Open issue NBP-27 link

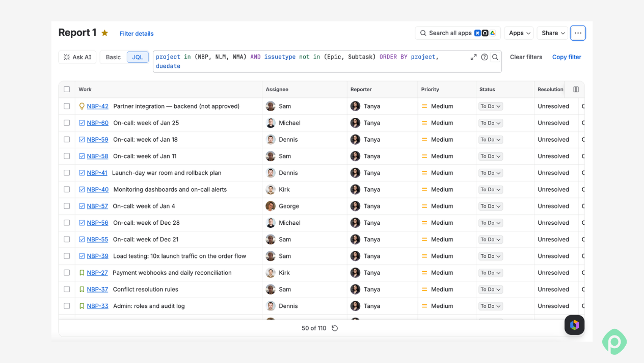[97, 273]
